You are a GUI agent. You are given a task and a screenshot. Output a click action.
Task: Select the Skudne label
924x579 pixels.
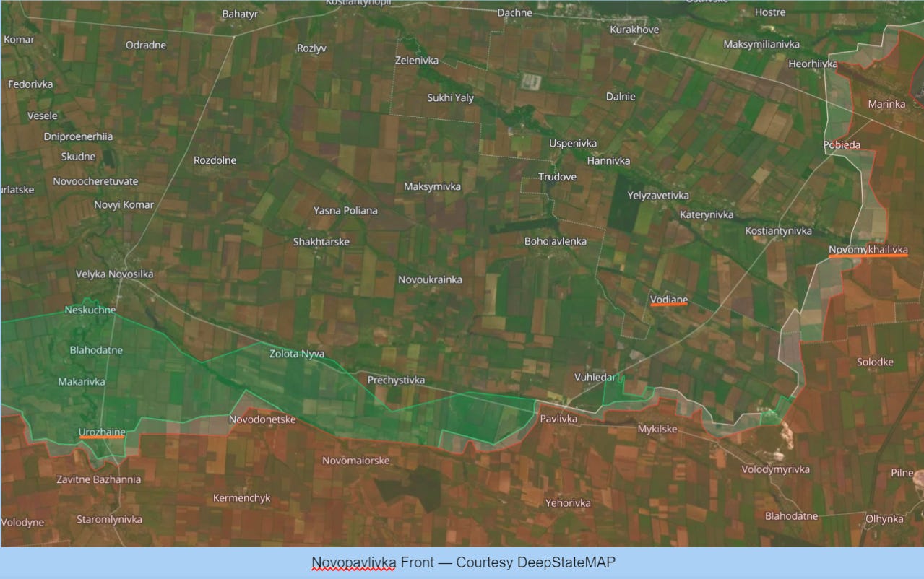[78, 157]
